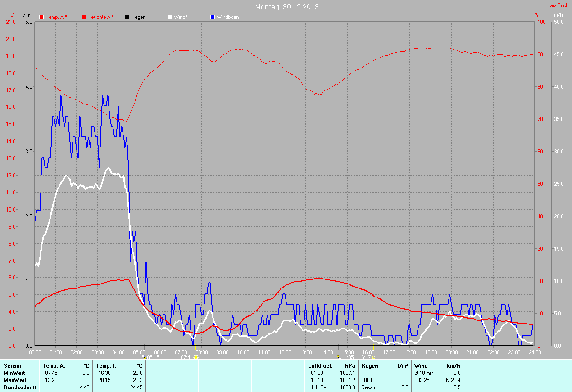
Task: Click the Sensor header in the table
Action: 12,366
